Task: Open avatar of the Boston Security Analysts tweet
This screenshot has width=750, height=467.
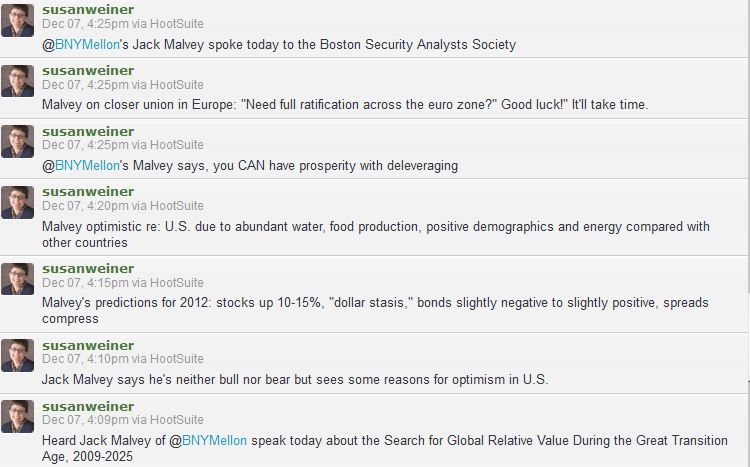Action: coord(17,21)
